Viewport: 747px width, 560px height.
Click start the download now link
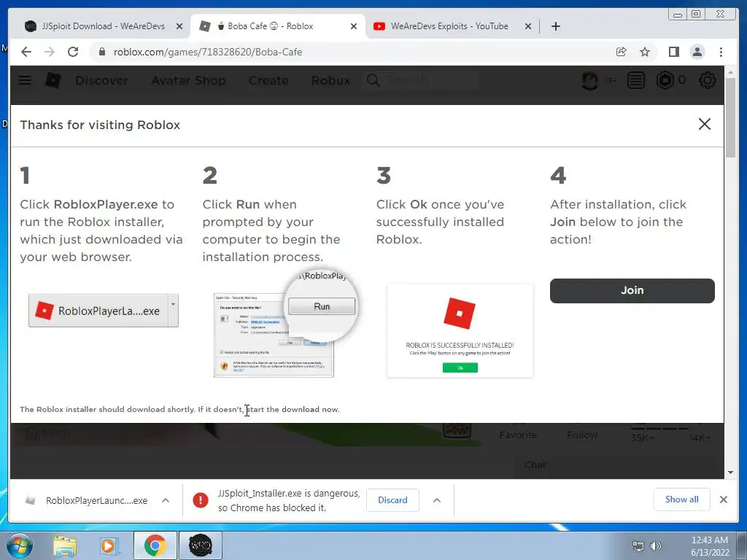coord(293,409)
